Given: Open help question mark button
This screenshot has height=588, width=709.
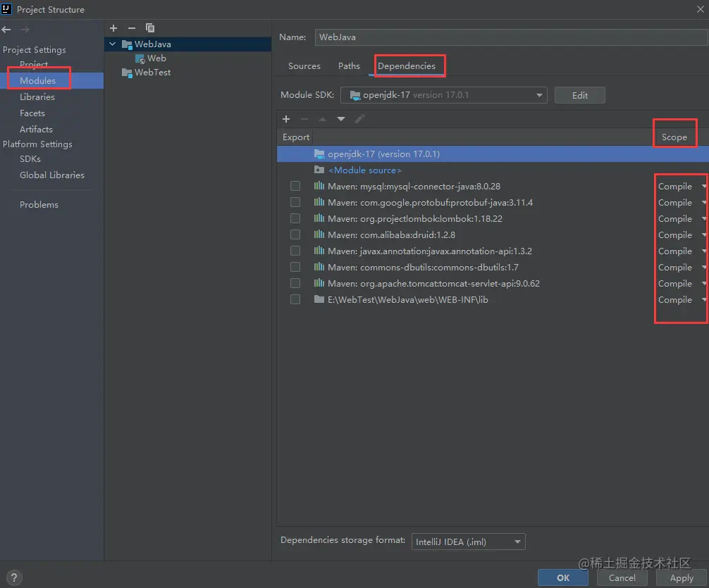Looking at the screenshot, I should click(x=14, y=577).
